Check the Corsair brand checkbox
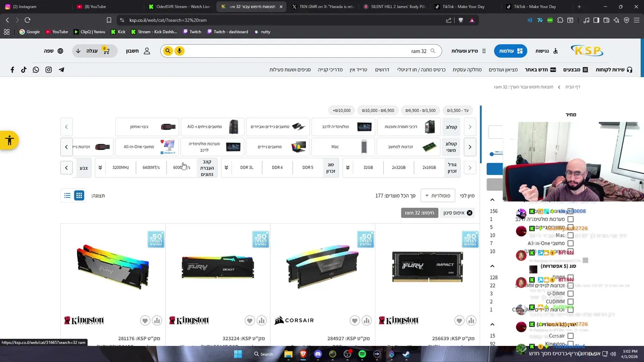Screen dimensions: 644x362 tap(570, 336)
